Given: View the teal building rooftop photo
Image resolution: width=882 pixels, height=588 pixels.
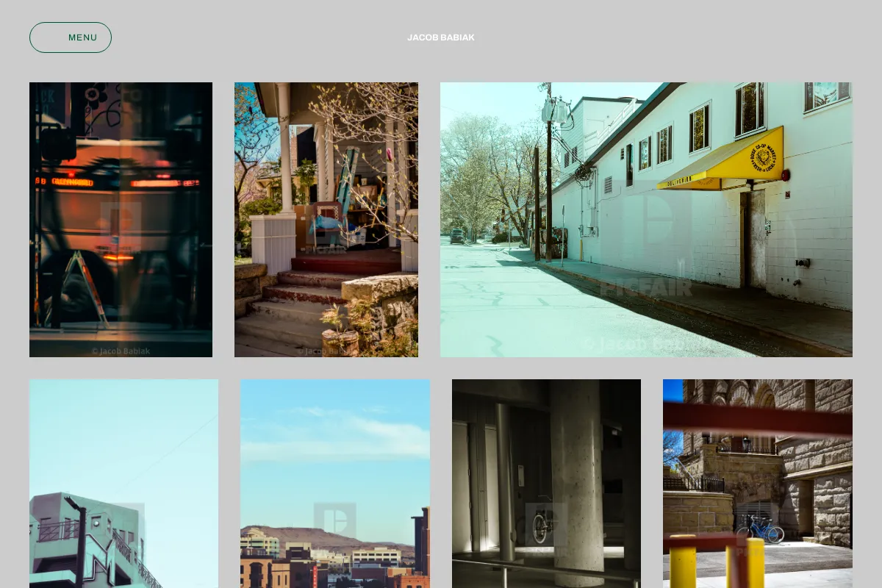Looking at the screenshot, I should (123, 484).
